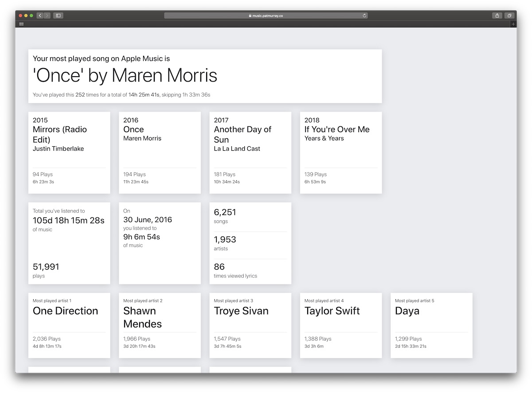Click La La Land Cast artist name
The height and width of the screenshot is (393, 532).
[x=237, y=148]
